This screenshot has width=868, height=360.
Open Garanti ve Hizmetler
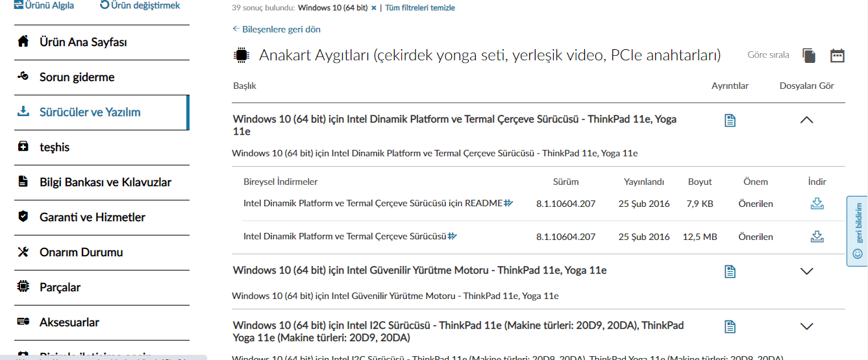(x=92, y=217)
